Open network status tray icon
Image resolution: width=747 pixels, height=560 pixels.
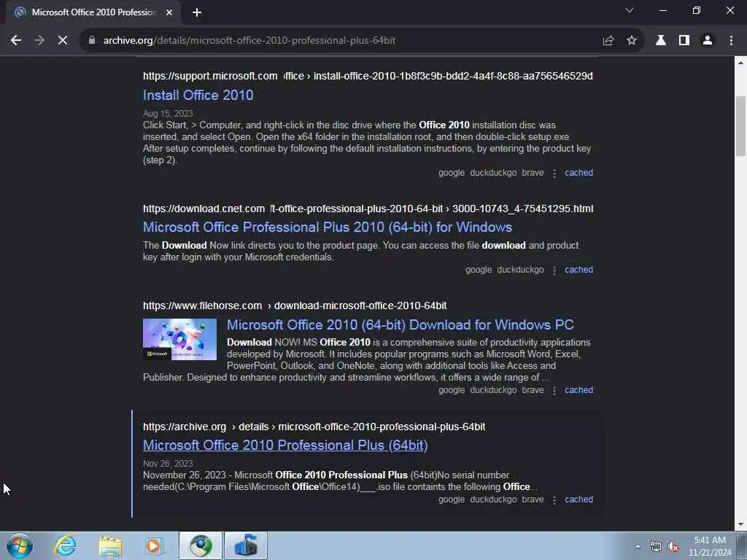(x=656, y=547)
